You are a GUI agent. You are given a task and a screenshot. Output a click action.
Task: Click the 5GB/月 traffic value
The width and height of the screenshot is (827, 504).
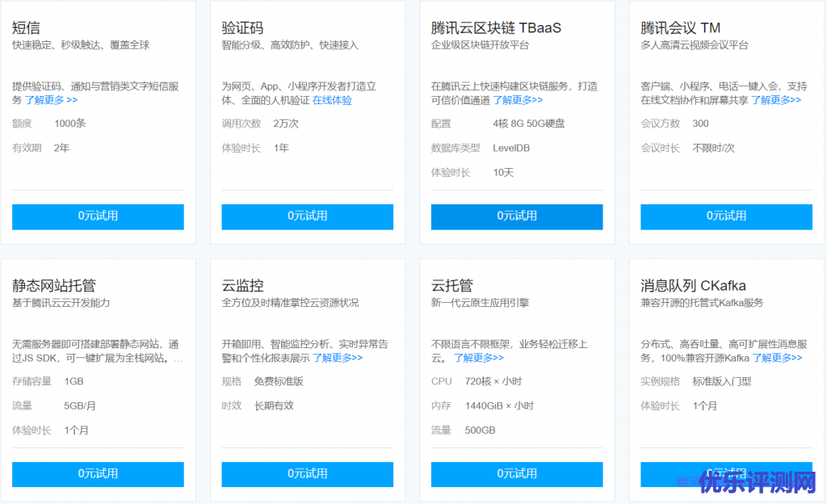(80, 406)
